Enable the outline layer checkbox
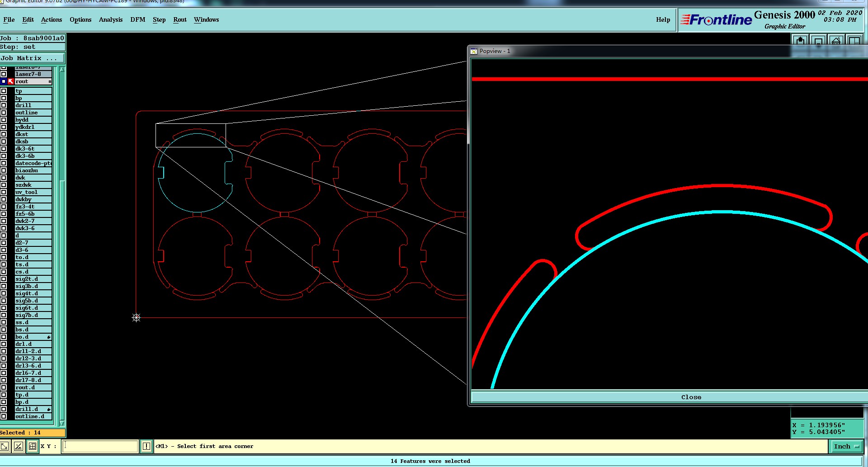Screen dimensions: 868x467 [4, 113]
